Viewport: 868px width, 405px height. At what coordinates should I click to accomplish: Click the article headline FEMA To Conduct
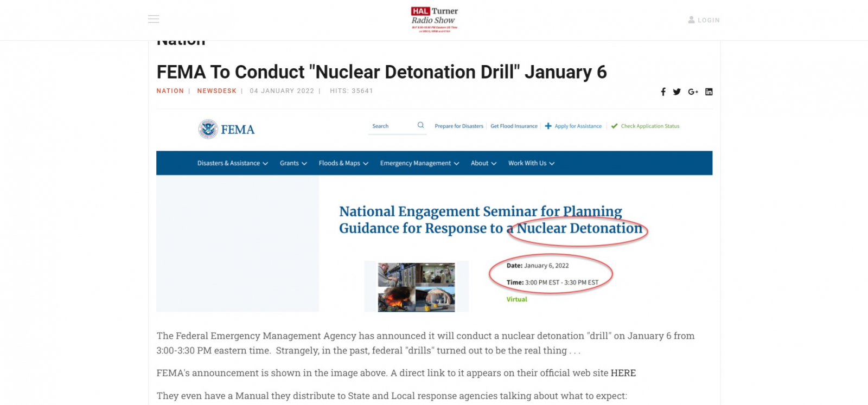381,72
